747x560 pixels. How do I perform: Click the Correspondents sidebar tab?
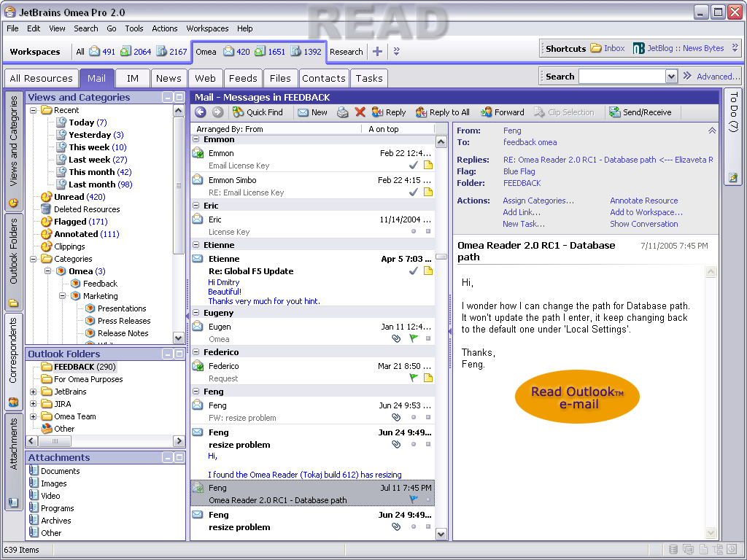pyautogui.click(x=13, y=361)
